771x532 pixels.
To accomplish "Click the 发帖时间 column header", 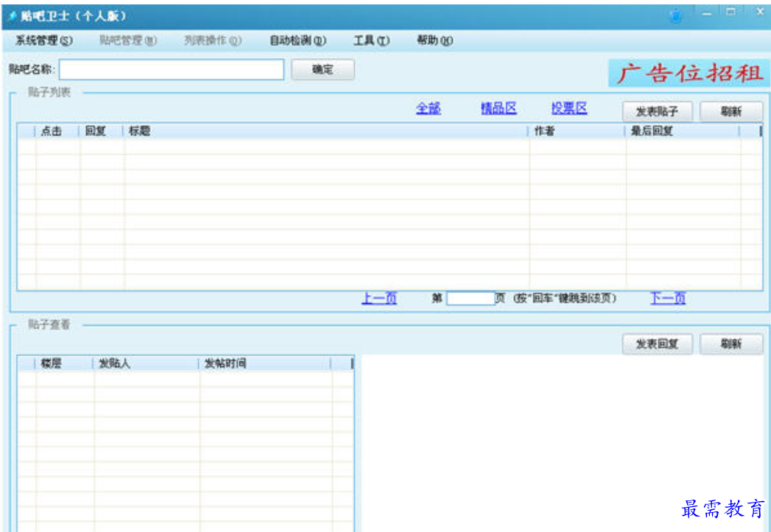I will pyautogui.click(x=265, y=364).
